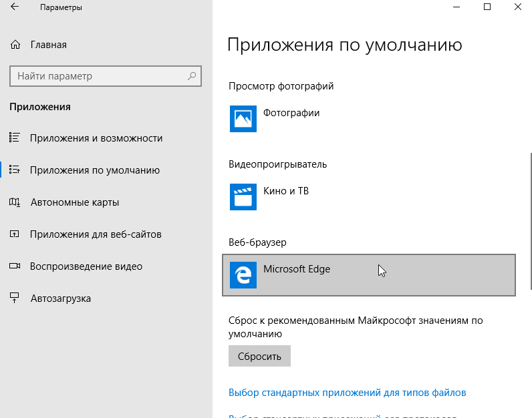532x418 pixels.
Task: Click the Приложения и возможности list icon
Action: click(14, 138)
